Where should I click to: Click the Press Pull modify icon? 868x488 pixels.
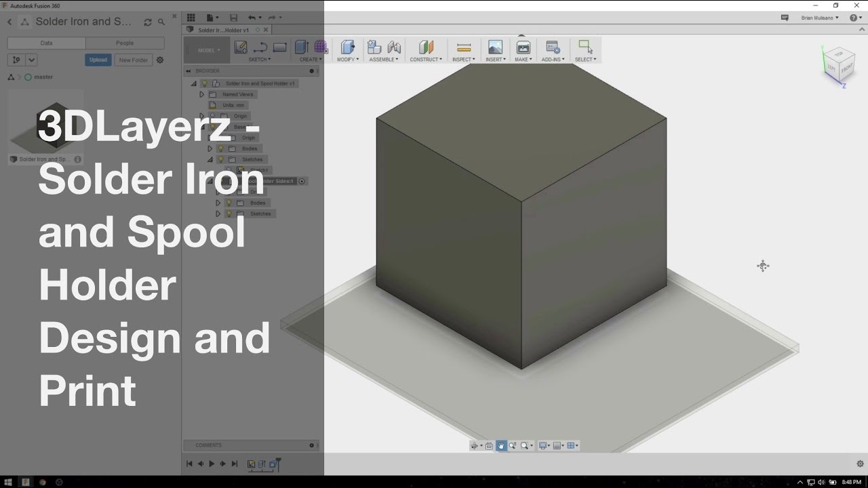coord(348,47)
